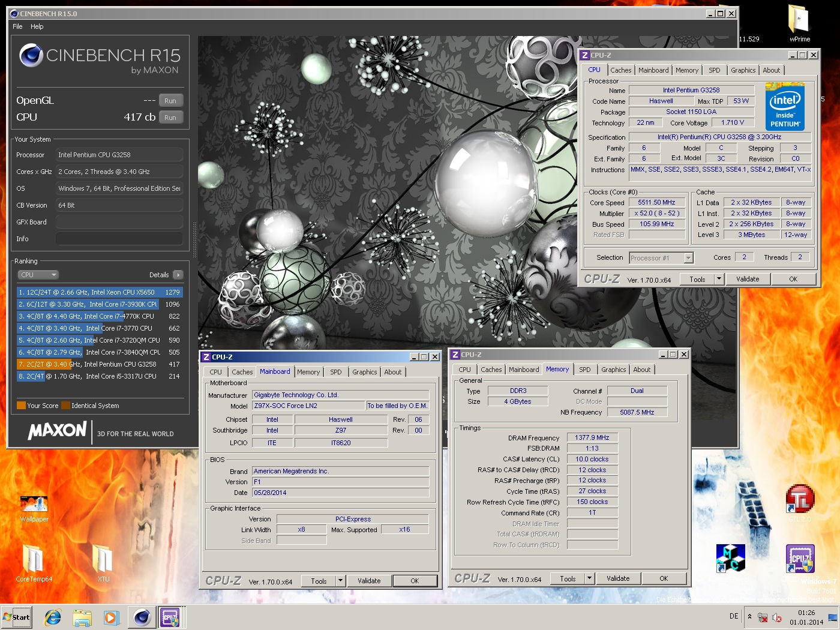Expand Tools arrow in CPU-Z Memory window
Viewport: 840px width, 630px height.
coord(589,578)
